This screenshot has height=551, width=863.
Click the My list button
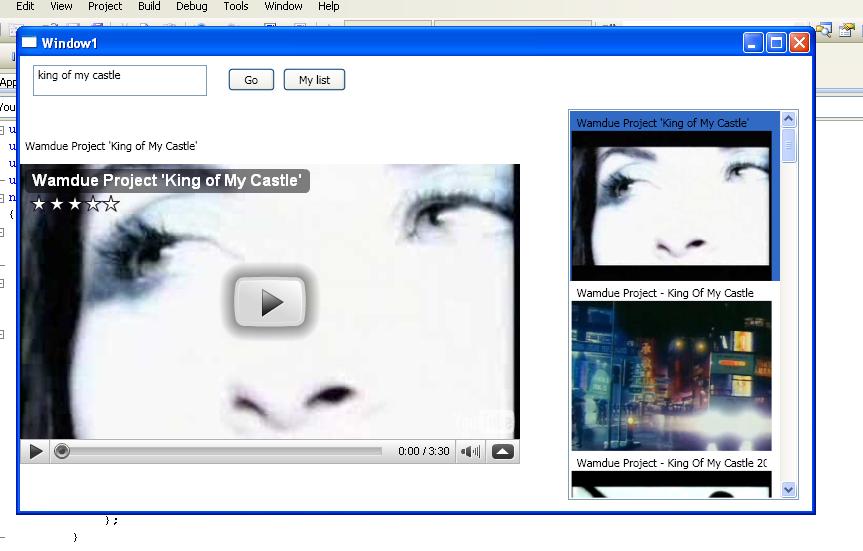coord(314,80)
